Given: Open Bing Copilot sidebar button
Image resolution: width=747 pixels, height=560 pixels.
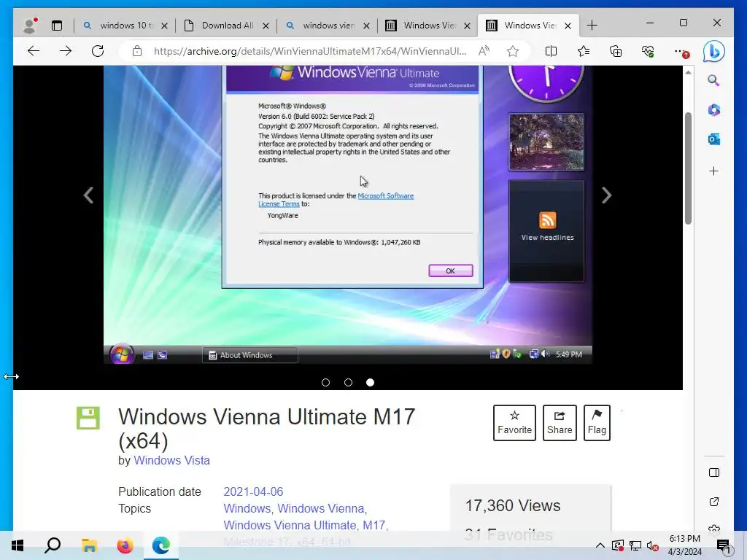Looking at the screenshot, I should click(x=713, y=52).
